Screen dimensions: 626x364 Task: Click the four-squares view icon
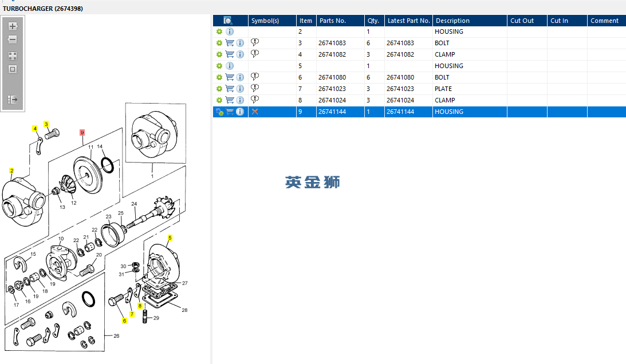pyautogui.click(x=13, y=56)
